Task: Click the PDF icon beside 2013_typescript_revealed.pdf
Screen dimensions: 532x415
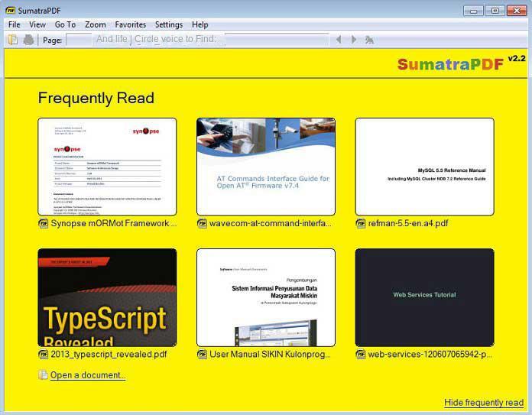Action: click(x=44, y=355)
